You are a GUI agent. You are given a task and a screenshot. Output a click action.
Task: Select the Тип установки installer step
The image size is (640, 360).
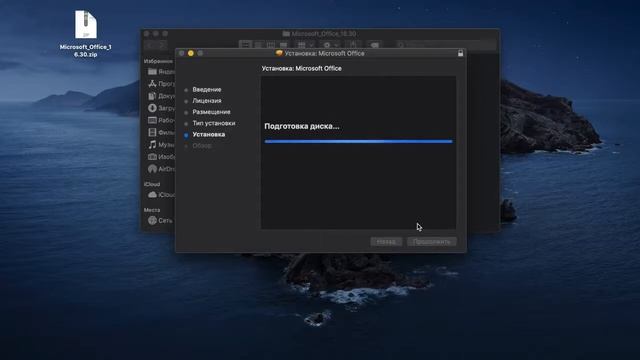213,123
